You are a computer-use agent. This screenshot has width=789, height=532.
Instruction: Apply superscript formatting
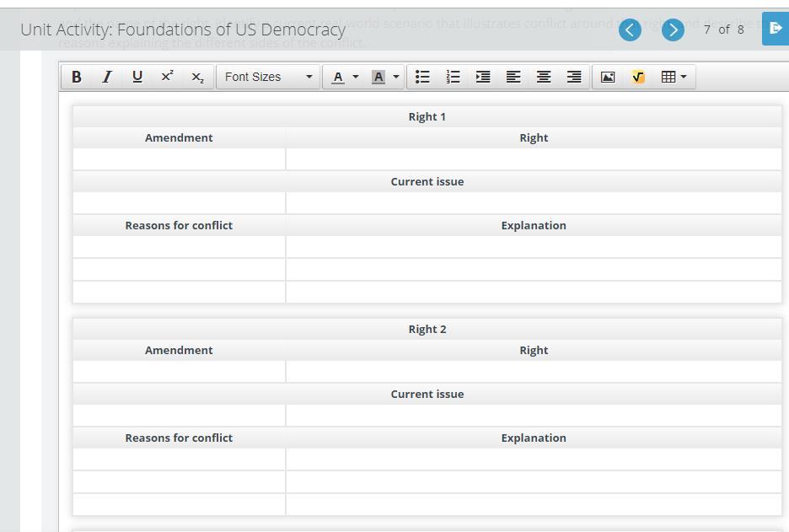point(167,77)
